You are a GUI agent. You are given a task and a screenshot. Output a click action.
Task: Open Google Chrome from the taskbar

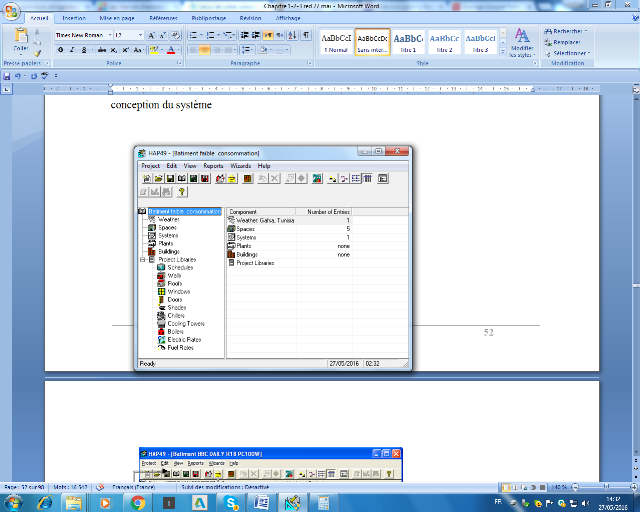[x=137, y=502]
